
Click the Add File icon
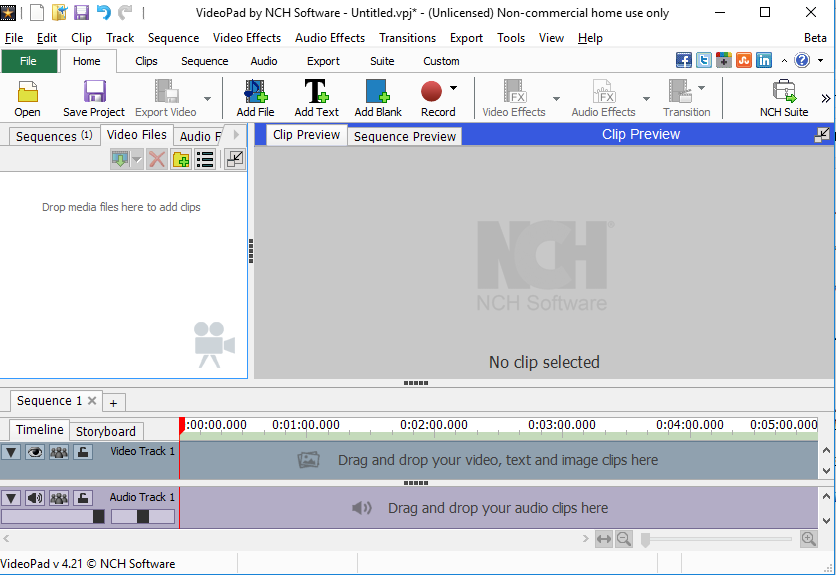click(255, 91)
